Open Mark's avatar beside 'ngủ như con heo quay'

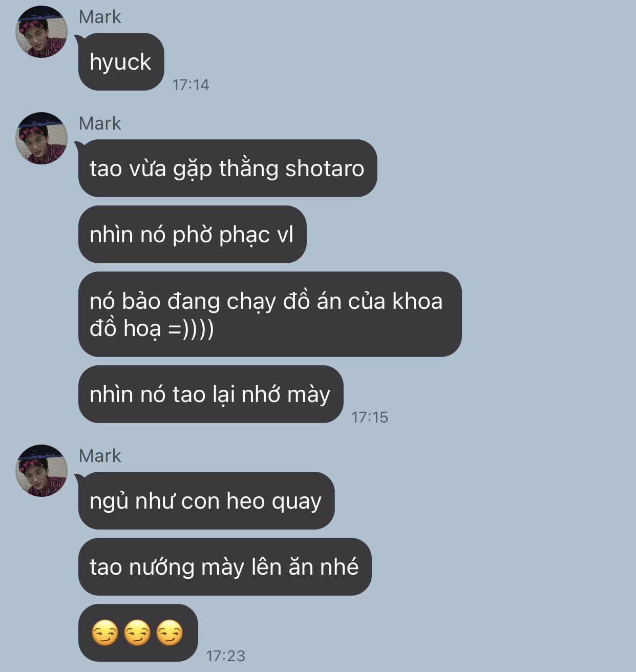(x=41, y=471)
